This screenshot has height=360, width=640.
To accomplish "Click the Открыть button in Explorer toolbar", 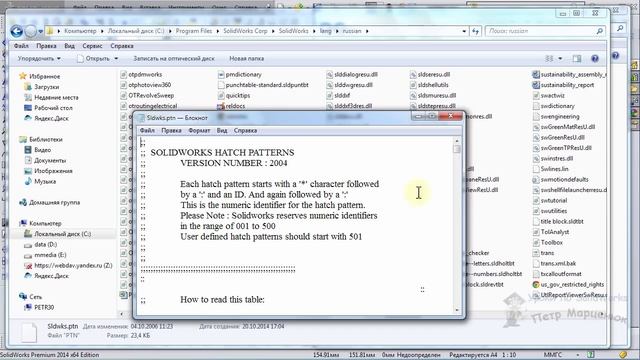I will point(93,59).
